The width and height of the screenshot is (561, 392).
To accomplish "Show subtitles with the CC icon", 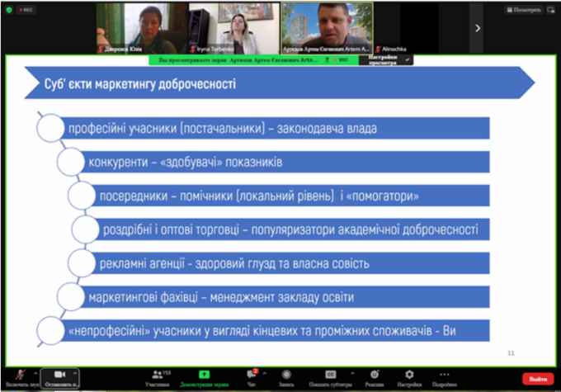I will pyautogui.click(x=331, y=375).
